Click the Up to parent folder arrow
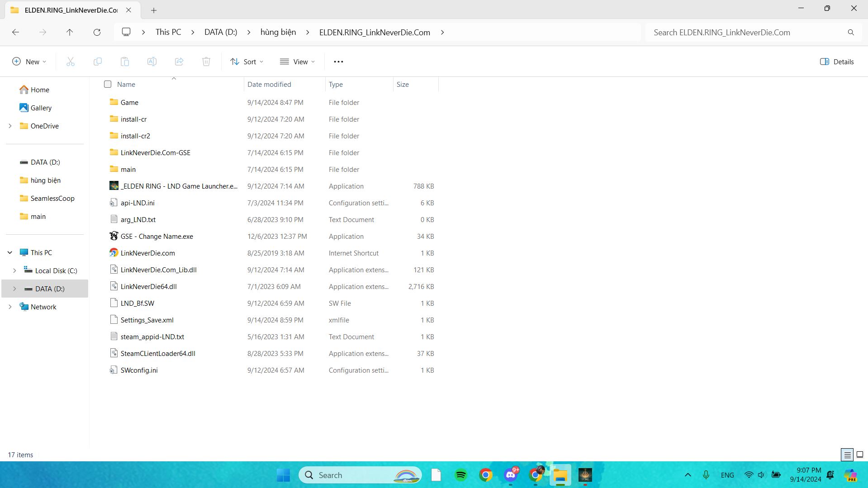Viewport: 868px width, 488px height. [70, 32]
